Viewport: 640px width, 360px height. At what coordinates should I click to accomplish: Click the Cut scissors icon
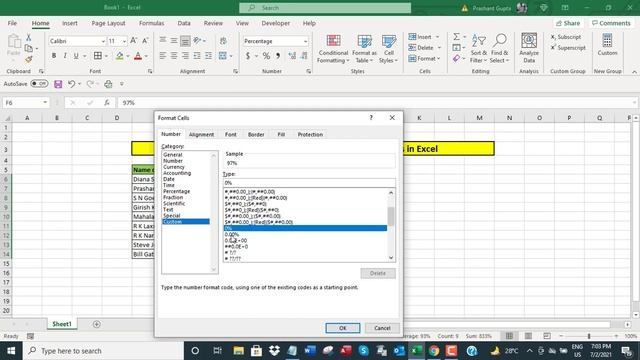coord(29,38)
